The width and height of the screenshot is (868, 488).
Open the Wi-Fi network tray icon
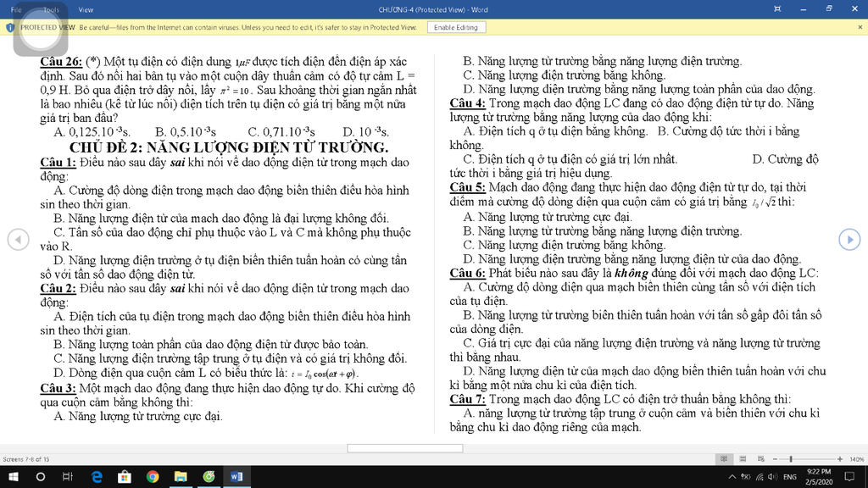759,476
